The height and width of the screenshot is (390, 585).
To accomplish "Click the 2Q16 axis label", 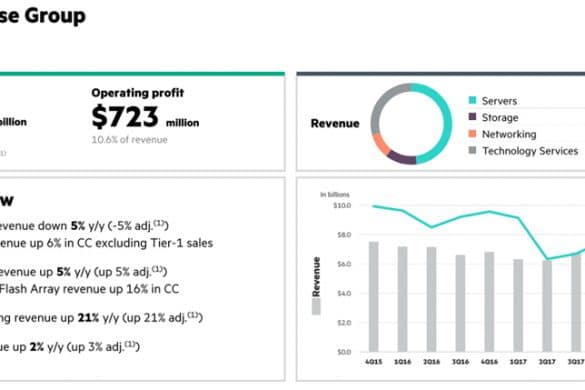I will coord(431,362).
